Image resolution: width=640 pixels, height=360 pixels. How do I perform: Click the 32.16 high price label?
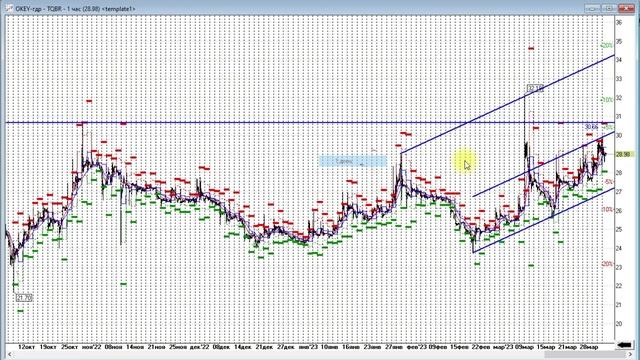tap(535, 88)
